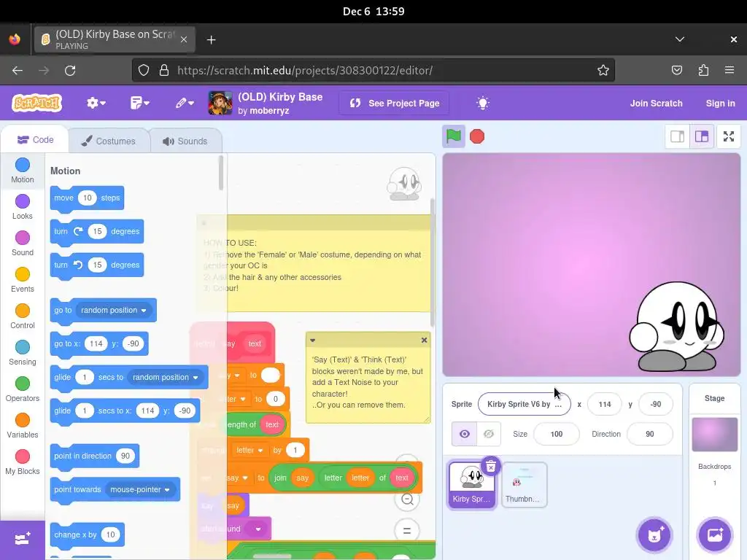
Task: Click the 'point in direction 90' block
Action: click(x=95, y=456)
